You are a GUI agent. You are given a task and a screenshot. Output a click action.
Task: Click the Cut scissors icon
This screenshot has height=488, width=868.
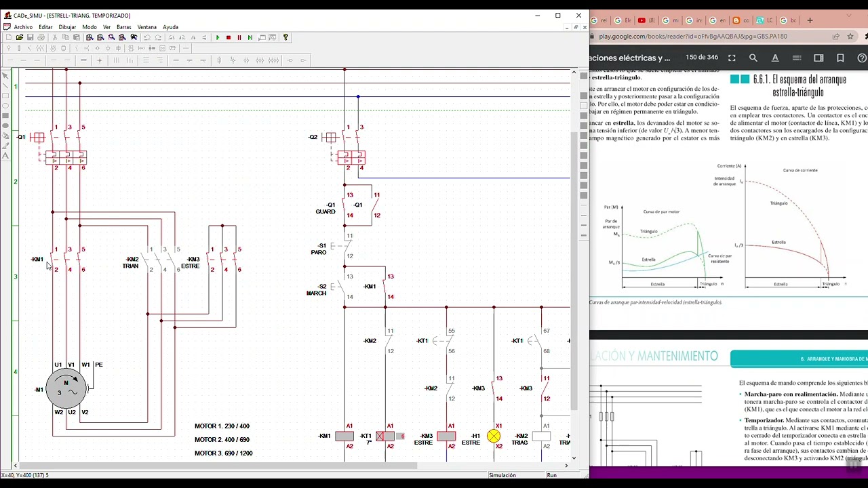click(55, 37)
